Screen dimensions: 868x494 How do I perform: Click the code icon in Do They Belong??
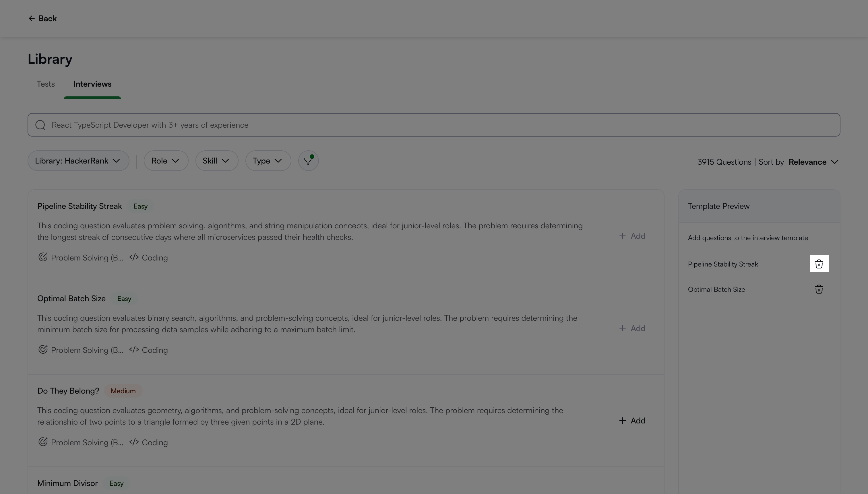[x=134, y=442]
